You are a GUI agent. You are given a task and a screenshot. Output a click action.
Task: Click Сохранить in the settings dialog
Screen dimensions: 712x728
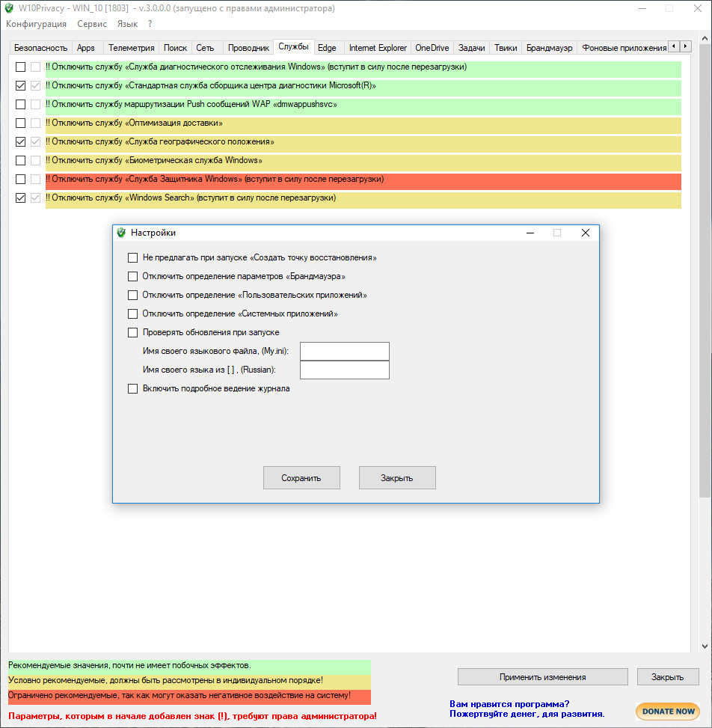[301, 478]
